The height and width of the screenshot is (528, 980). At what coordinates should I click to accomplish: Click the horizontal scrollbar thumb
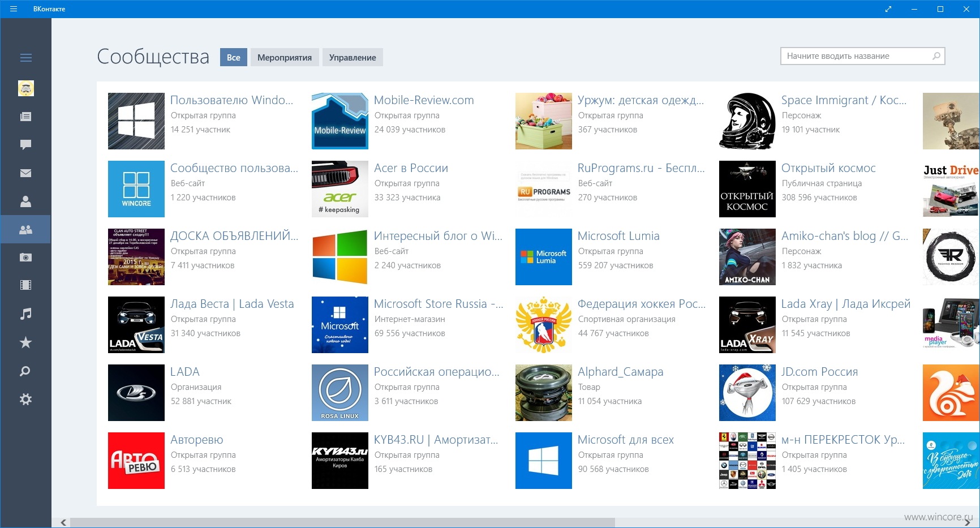[342, 522]
